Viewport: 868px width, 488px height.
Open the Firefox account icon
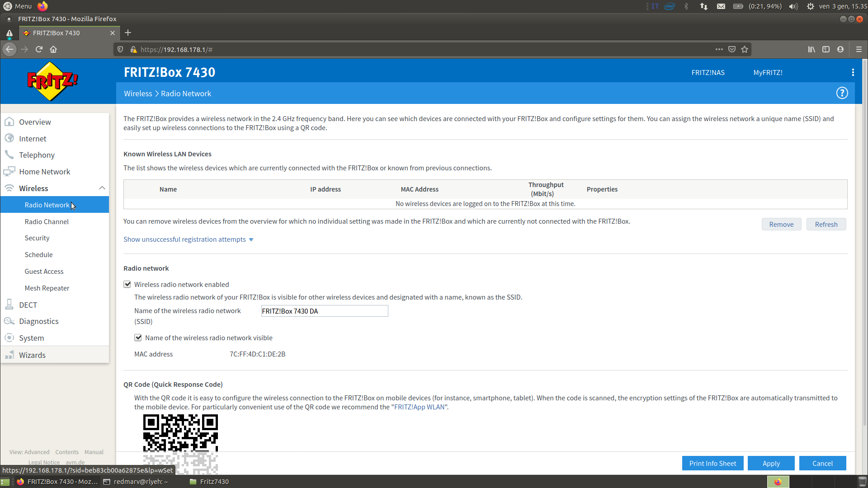pos(840,49)
